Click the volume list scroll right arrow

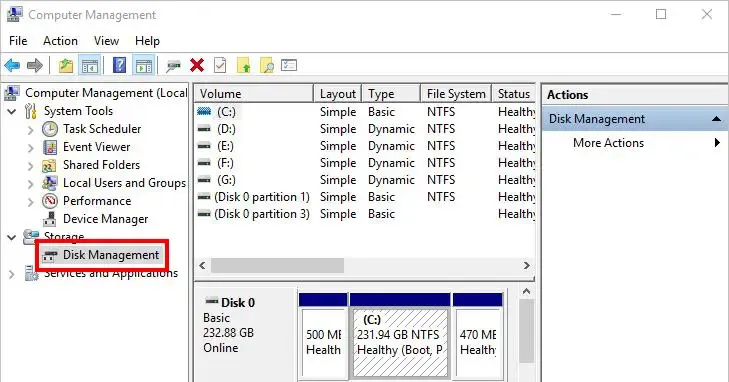point(526,265)
